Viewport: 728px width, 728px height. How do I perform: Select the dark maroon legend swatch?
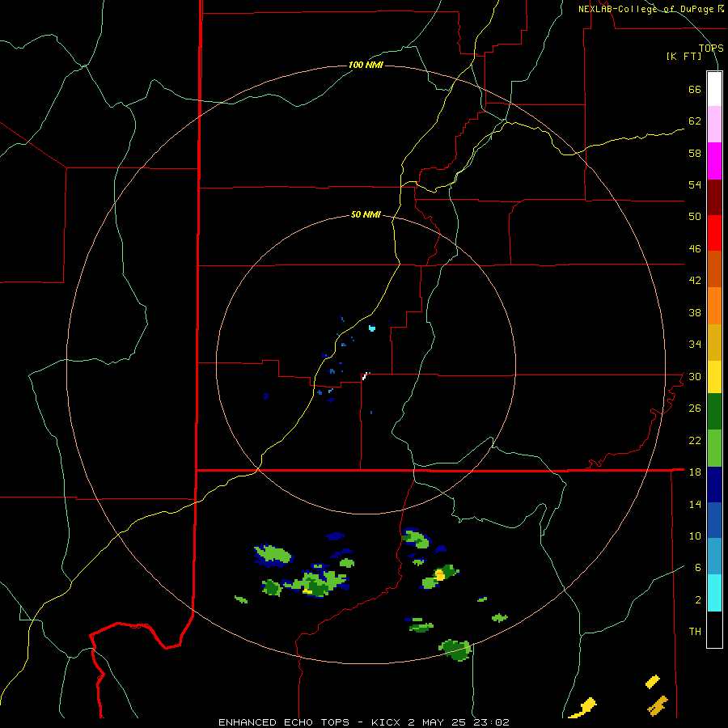tap(714, 197)
